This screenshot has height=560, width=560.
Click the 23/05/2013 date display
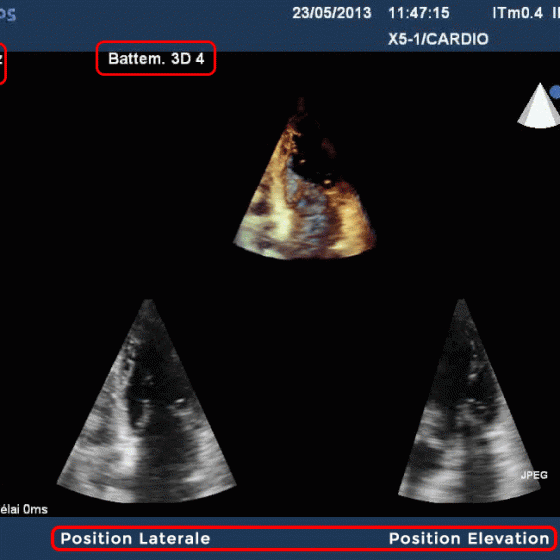coord(332,13)
